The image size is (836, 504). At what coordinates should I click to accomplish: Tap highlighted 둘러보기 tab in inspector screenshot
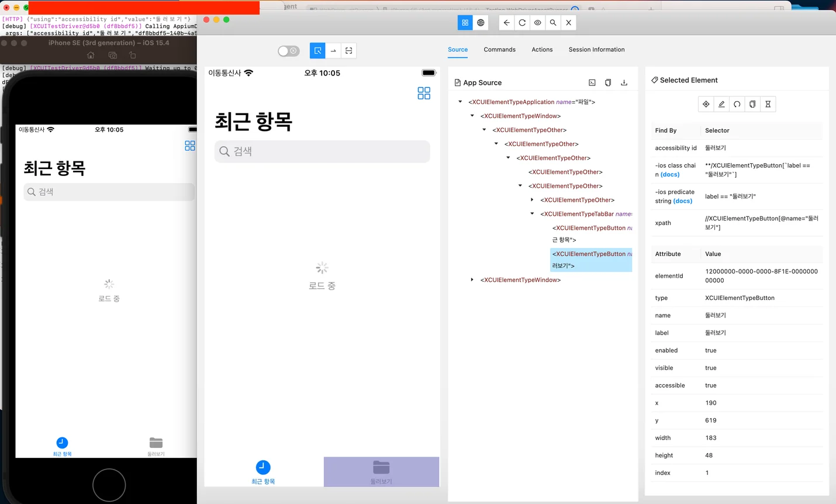coord(381,472)
